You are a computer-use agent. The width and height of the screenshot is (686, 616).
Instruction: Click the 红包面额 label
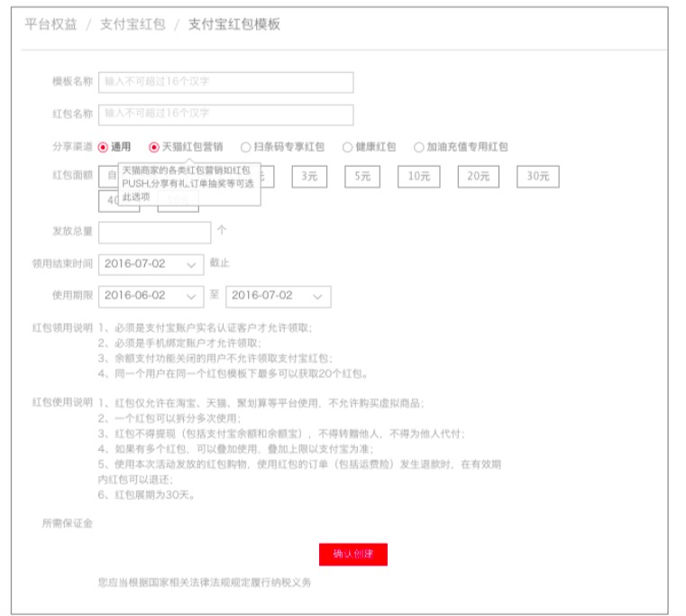(x=72, y=175)
